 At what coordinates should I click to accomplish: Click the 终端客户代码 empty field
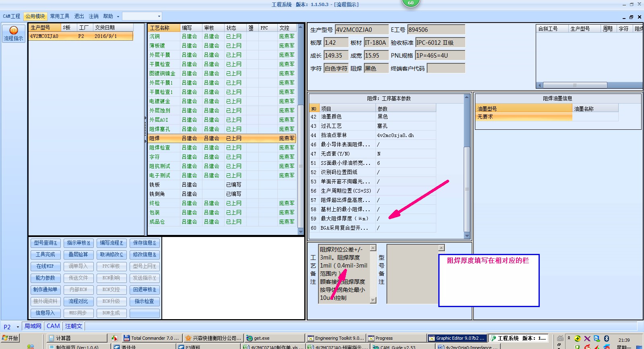click(x=446, y=69)
